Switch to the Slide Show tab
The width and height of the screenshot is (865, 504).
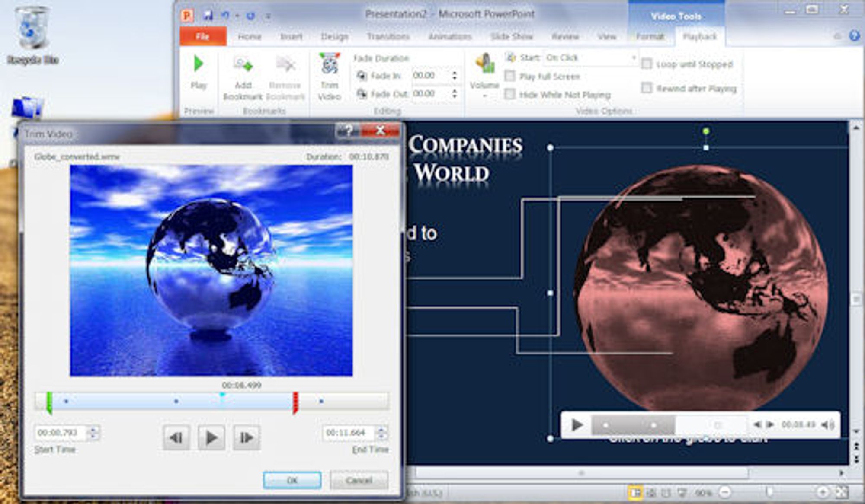[512, 37]
